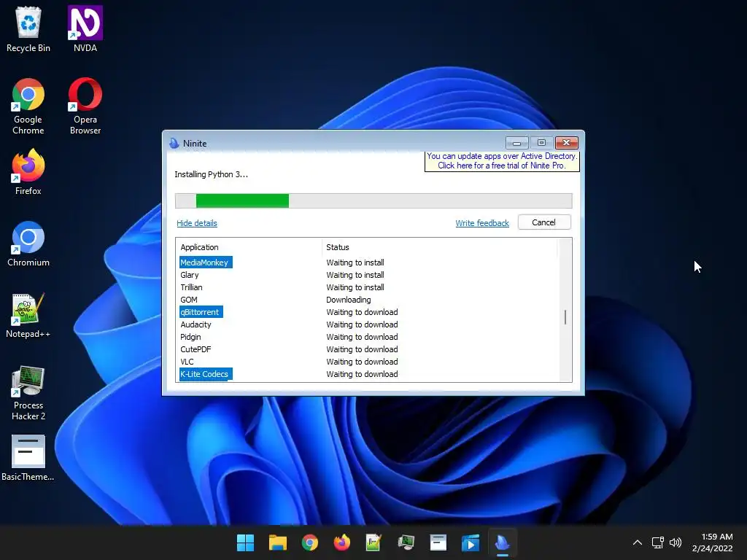Cancel the Ninite installation

(x=544, y=222)
